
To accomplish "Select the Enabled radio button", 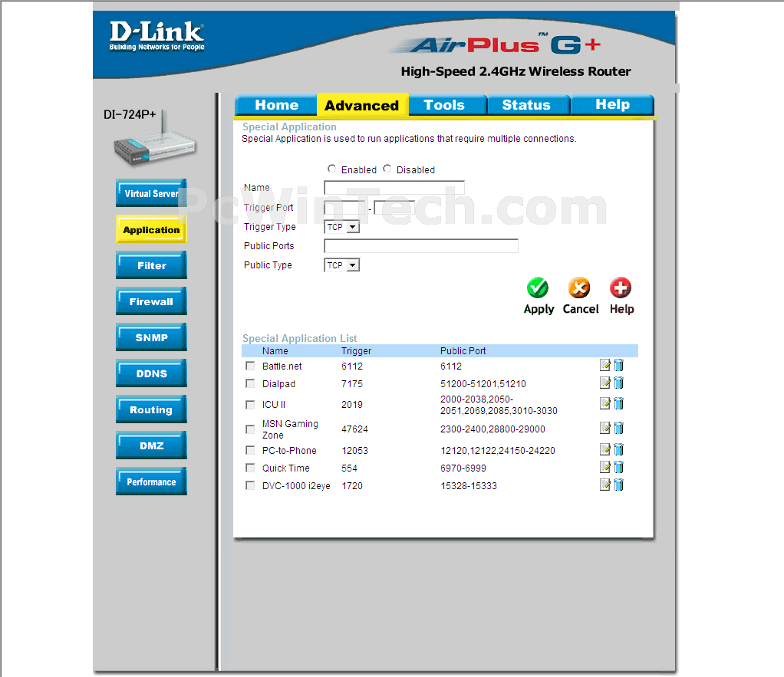I will 331,169.
